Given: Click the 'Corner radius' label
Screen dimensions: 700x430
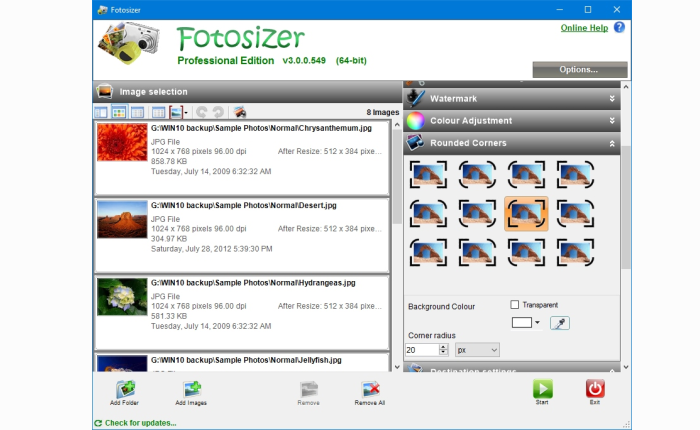Looking at the screenshot, I should tap(432, 335).
